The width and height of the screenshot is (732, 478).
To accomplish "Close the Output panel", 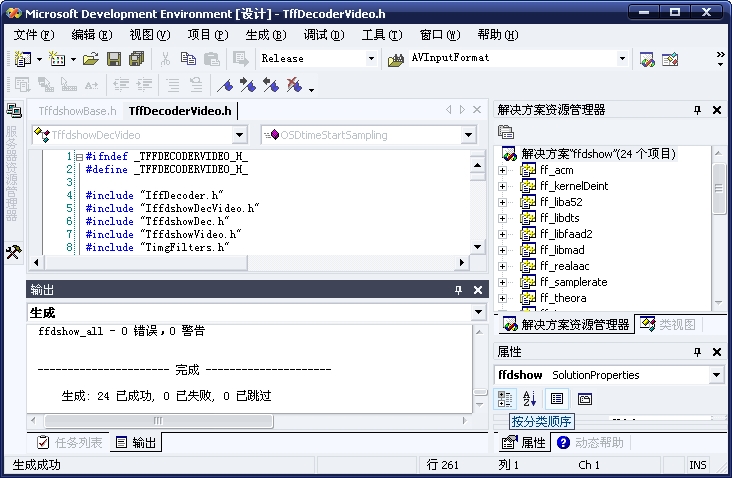I will 478,290.
